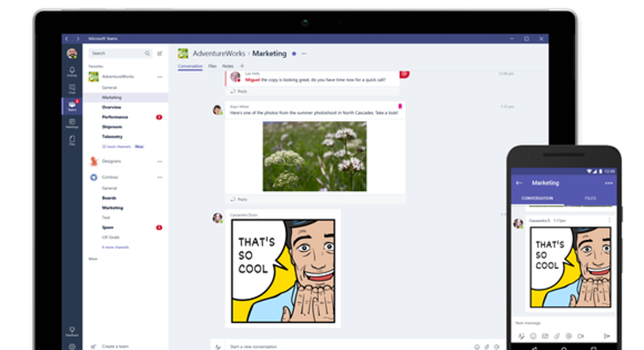Open the AdventureWorks team in sidebar
644x350 pixels.
(118, 76)
